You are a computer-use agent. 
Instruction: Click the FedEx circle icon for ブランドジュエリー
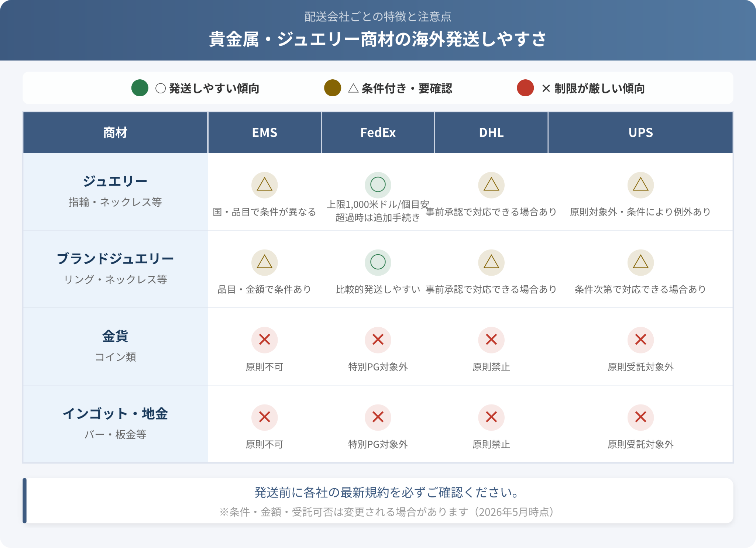point(378,262)
